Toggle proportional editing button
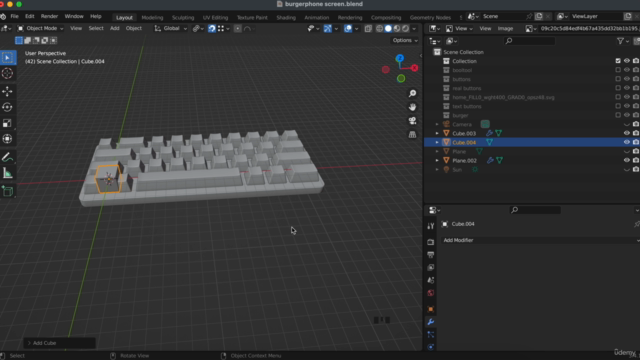The height and width of the screenshot is (360, 640). (238, 29)
